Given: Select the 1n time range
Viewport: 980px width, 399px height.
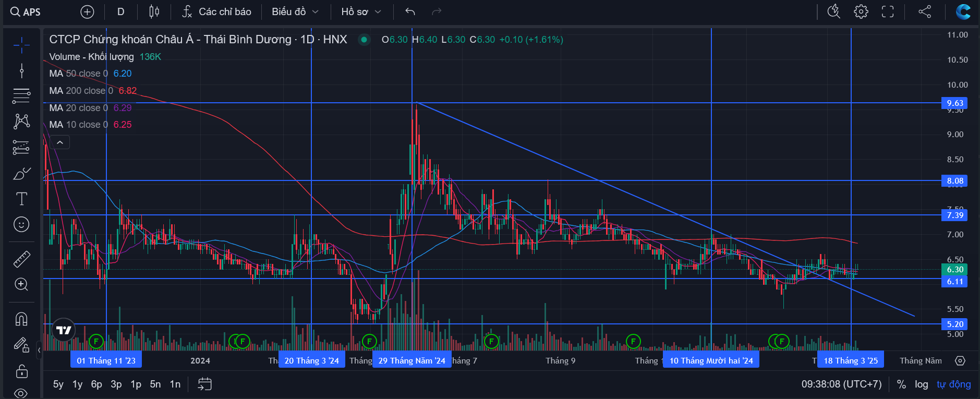Looking at the screenshot, I should point(175,384).
